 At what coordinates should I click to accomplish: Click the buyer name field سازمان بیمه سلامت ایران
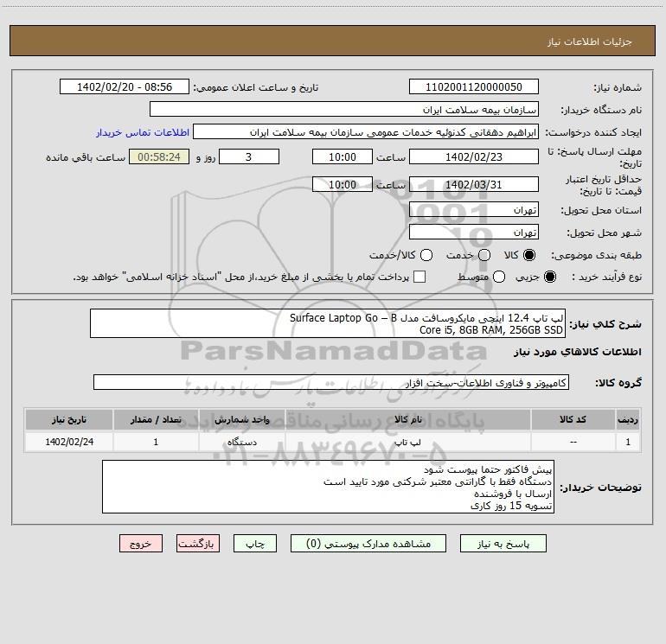point(344,109)
